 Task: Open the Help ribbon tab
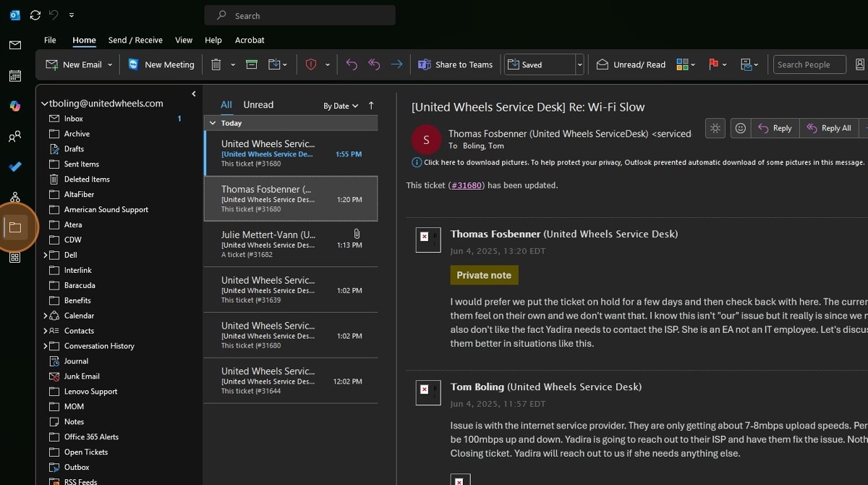tap(213, 40)
